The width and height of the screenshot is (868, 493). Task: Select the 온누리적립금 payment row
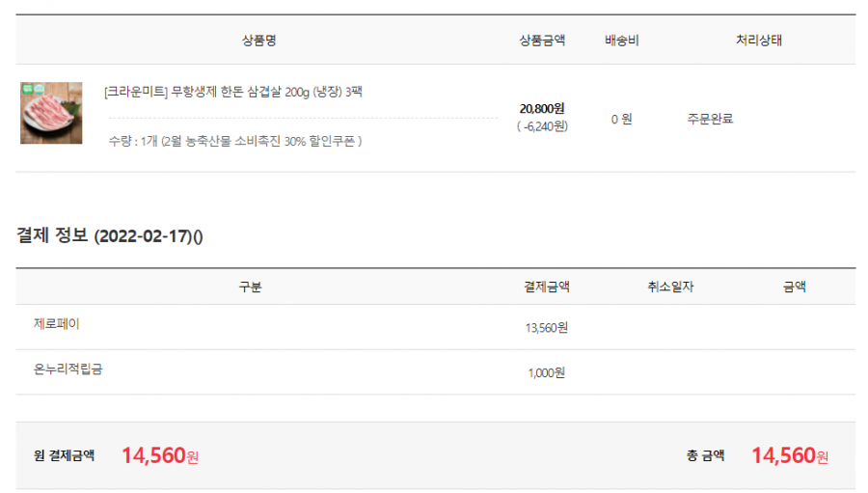point(436,372)
